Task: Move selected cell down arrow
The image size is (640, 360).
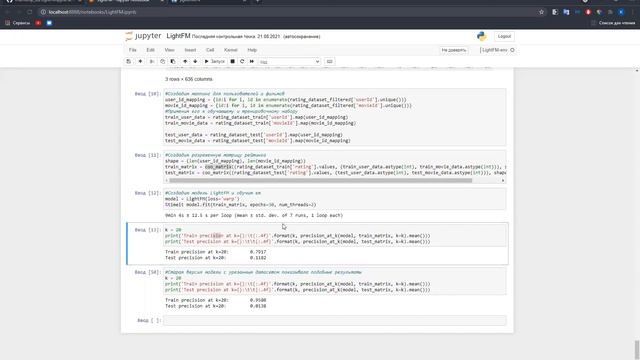Action: pos(195,62)
